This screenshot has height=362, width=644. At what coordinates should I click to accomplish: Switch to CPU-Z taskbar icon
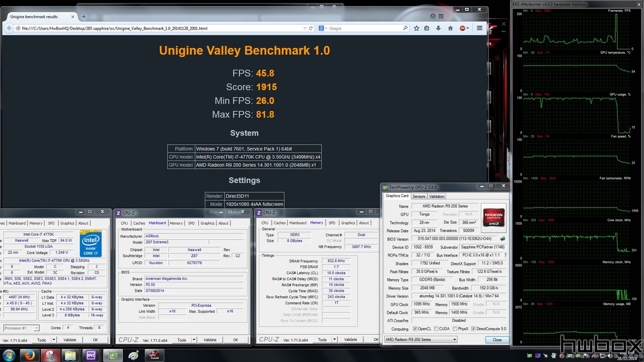pos(92,355)
